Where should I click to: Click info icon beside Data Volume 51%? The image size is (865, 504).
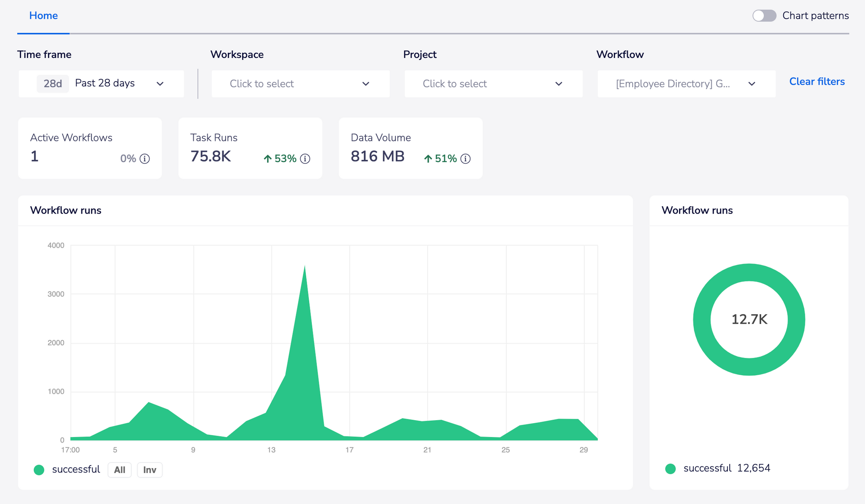pos(465,159)
